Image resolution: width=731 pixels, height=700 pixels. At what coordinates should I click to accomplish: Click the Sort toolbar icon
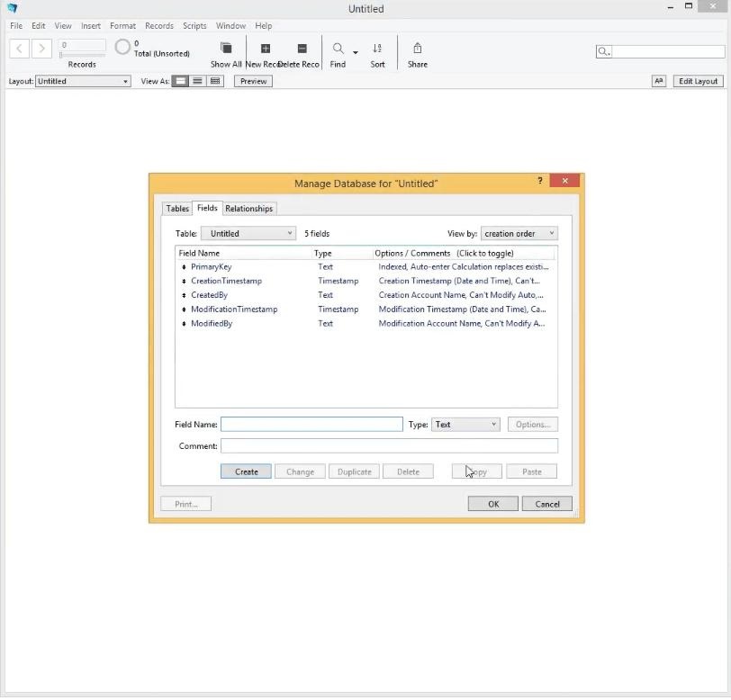377,49
